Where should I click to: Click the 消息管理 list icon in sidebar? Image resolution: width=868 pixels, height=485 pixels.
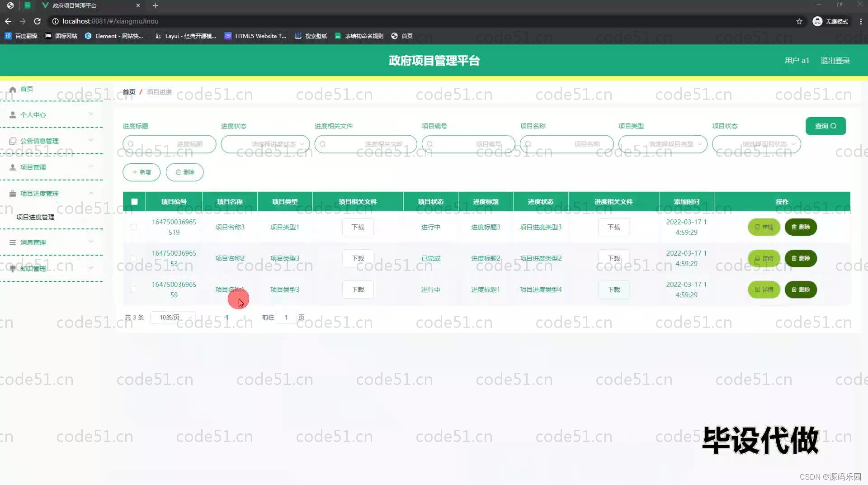[x=12, y=242]
